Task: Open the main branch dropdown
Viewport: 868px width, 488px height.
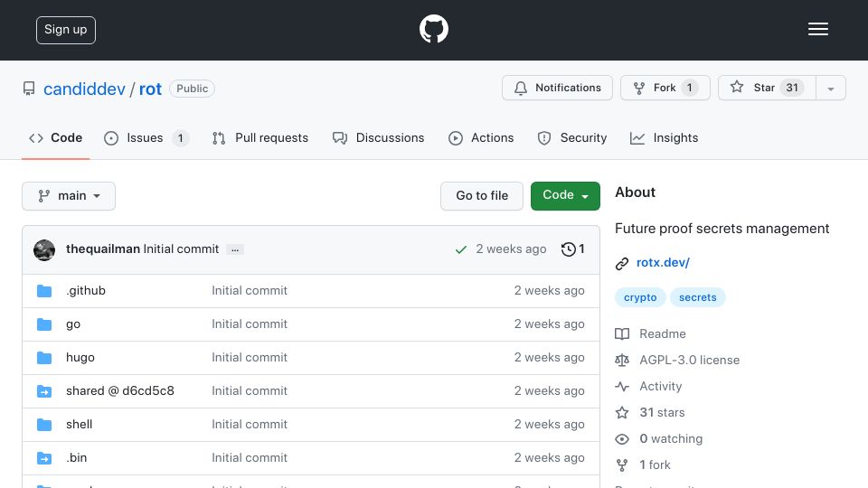Action: pos(69,196)
